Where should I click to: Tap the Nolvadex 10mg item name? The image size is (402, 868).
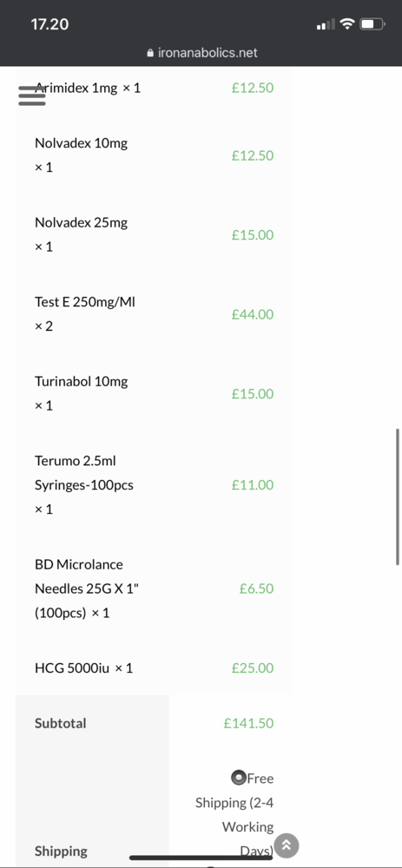coord(81,143)
